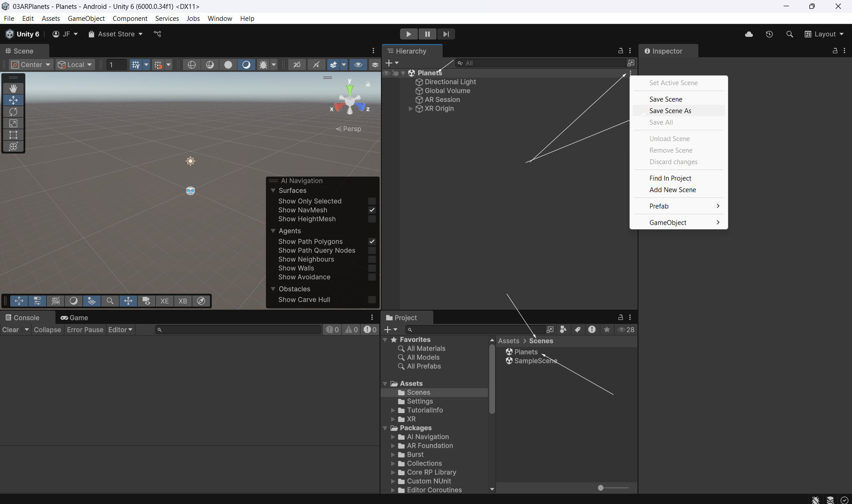This screenshot has height=504, width=852.
Task: Choose Save Scene As from context menu
Action: 670,111
